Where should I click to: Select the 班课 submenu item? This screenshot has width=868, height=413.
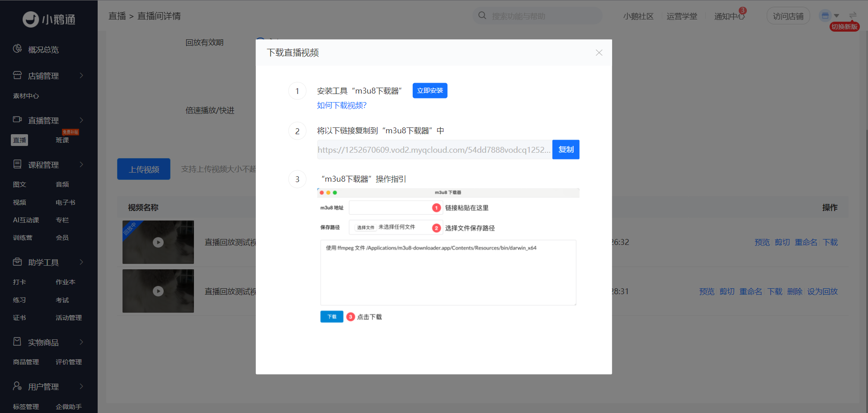(x=62, y=140)
